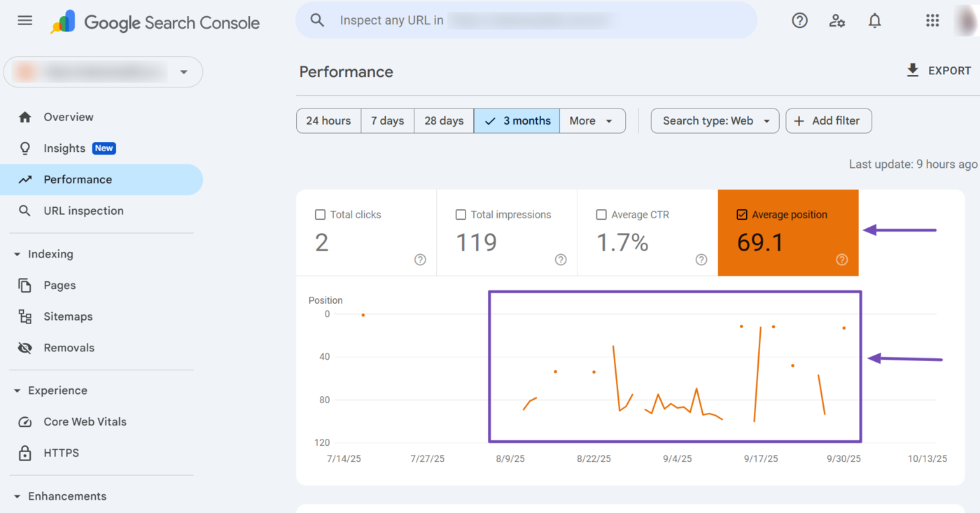Open the Google apps grid
The height and width of the screenshot is (513, 980).
932,20
